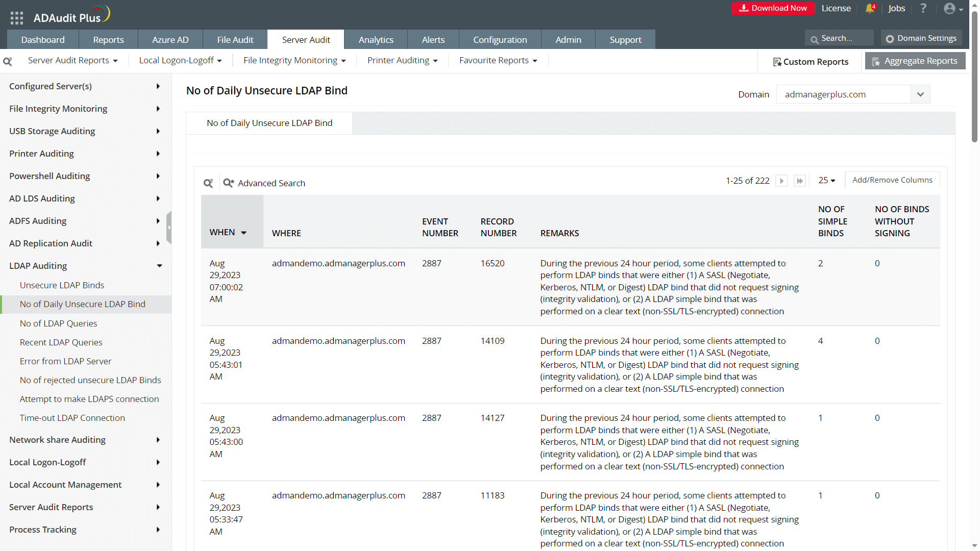This screenshot has width=980, height=551.
Task: Click the report search icon in subnav
Action: point(8,61)
